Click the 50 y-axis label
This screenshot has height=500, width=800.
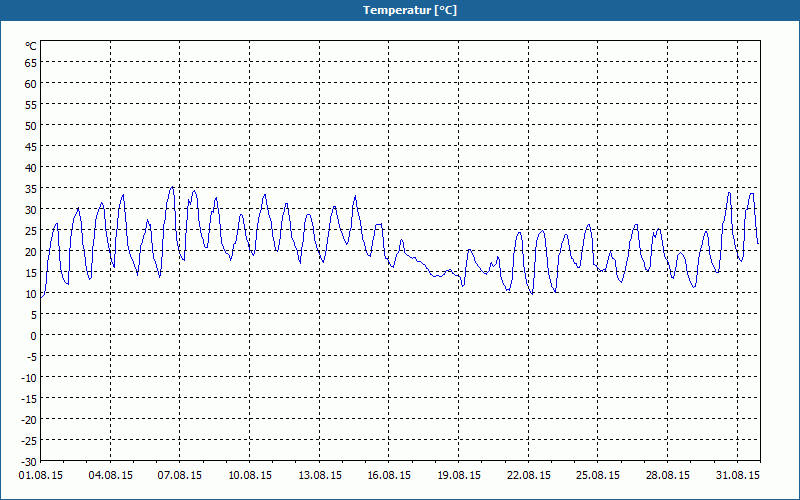31,126
